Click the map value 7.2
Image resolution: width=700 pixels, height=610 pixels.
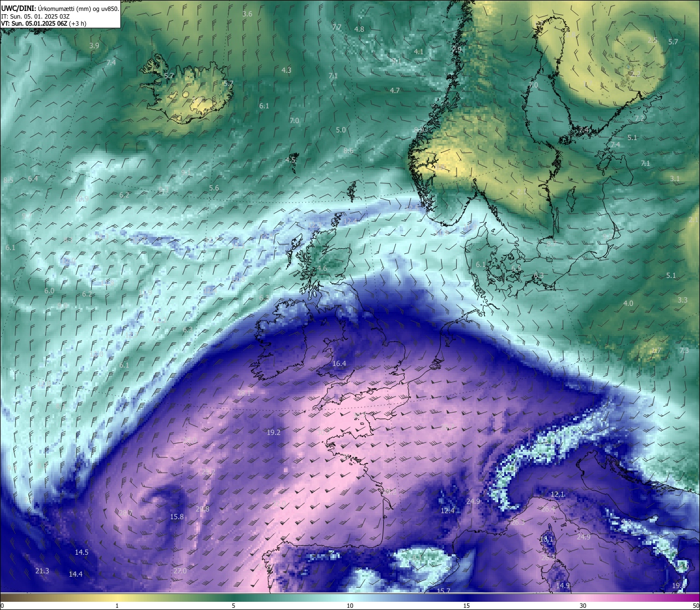[639, 119]
